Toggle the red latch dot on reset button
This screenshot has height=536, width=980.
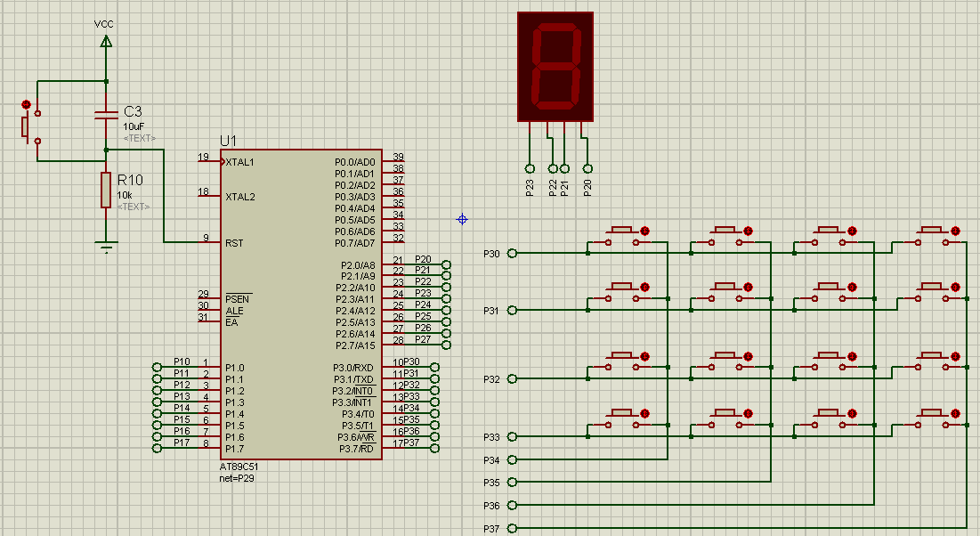click(x=26, y=104)
